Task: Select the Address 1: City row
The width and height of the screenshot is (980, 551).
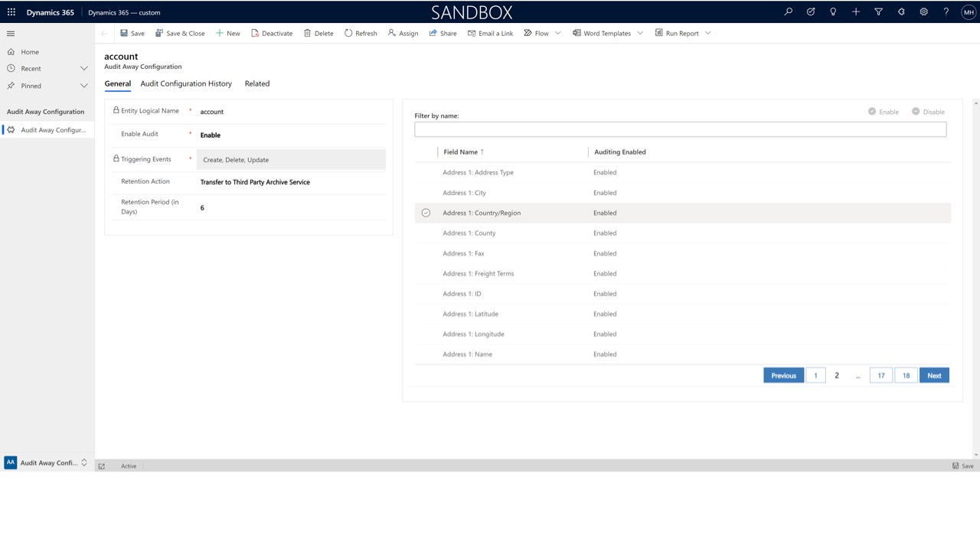Action: click(x=683, y=193)
